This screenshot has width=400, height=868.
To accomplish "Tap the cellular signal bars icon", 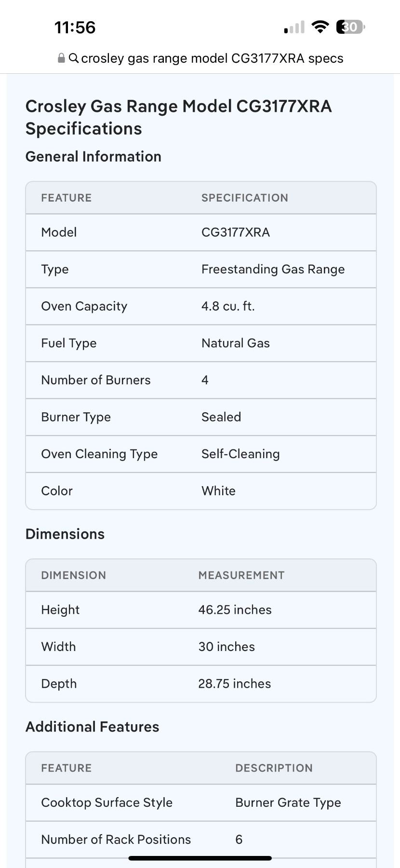I will coord(294,27).
